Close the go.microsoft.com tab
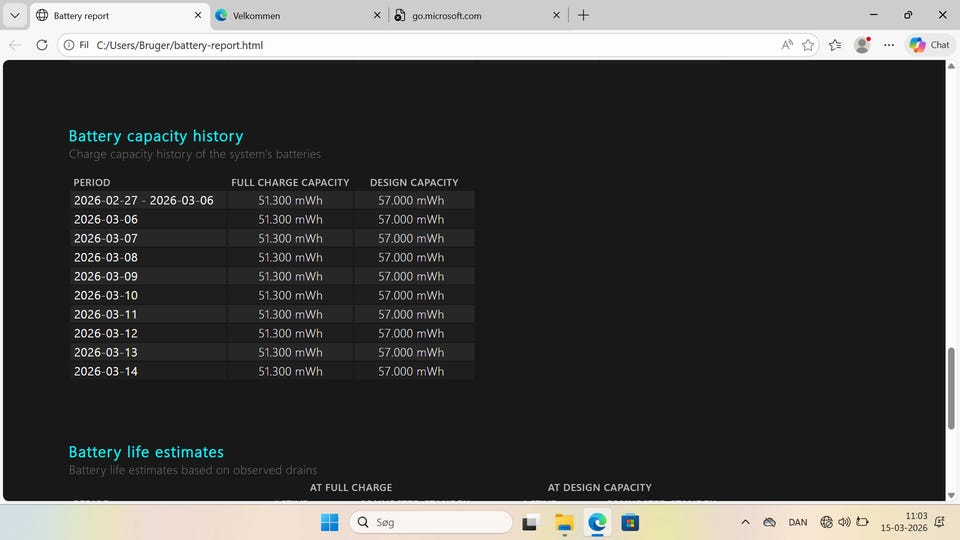 (x=556, y=15)
